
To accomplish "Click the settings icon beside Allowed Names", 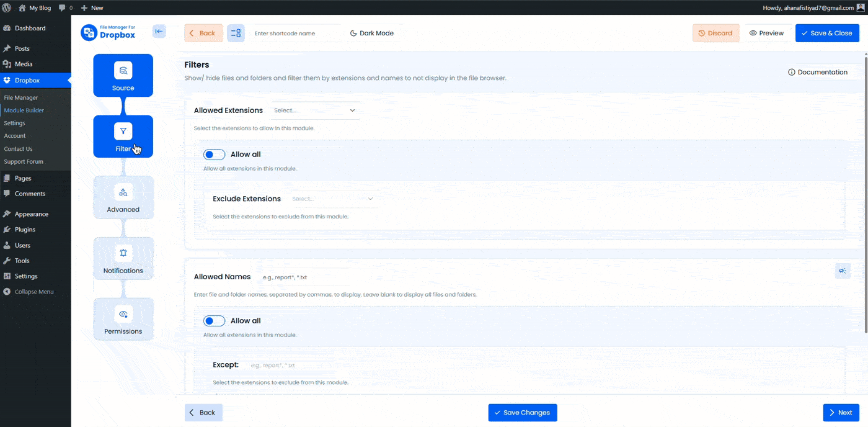I will (x=842, y=271).
